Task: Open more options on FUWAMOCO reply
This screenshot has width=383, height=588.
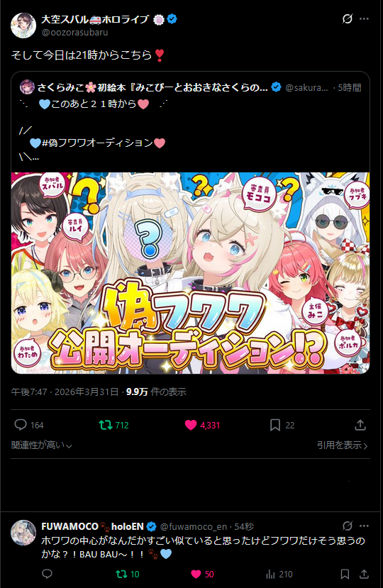Action: tap(365, 526)
